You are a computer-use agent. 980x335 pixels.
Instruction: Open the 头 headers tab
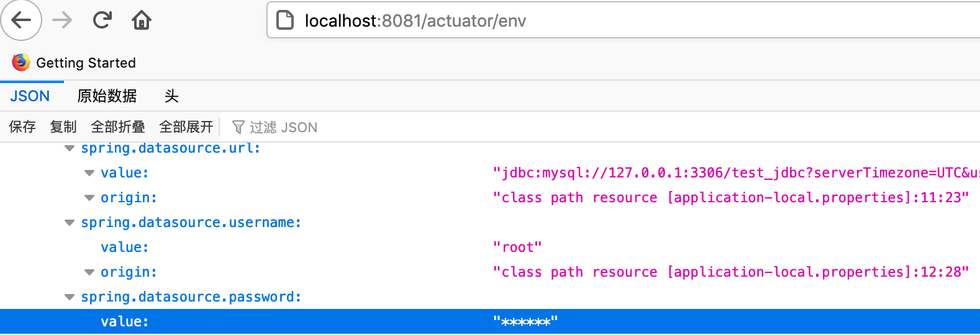point(171,96)
